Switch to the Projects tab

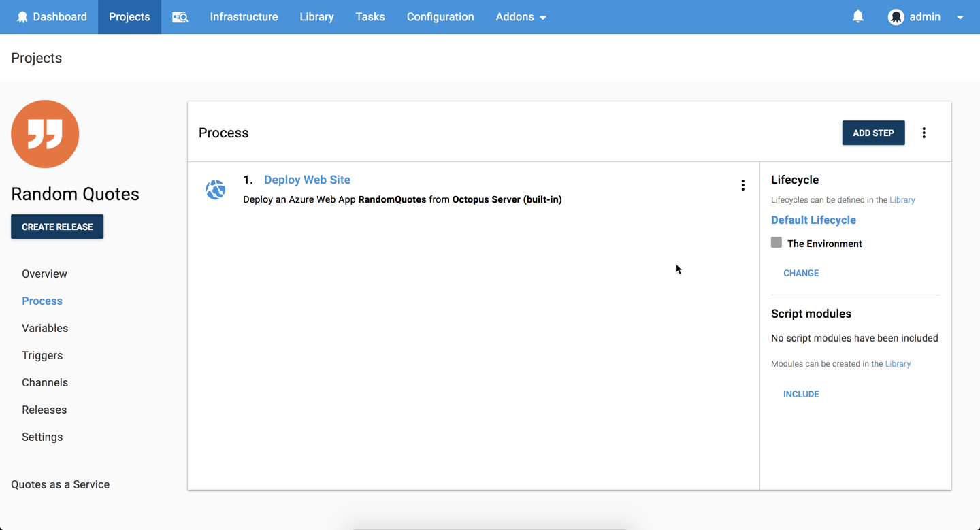pos(129,16)
